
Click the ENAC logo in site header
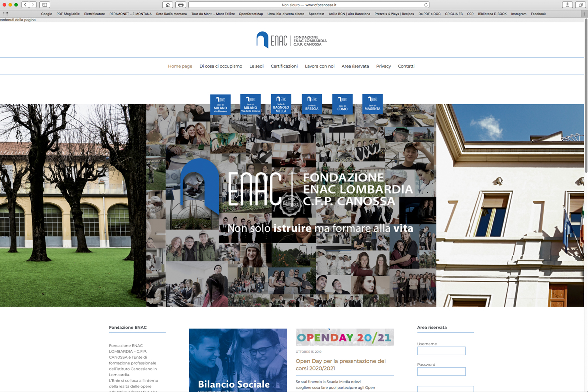pos(291,40)
